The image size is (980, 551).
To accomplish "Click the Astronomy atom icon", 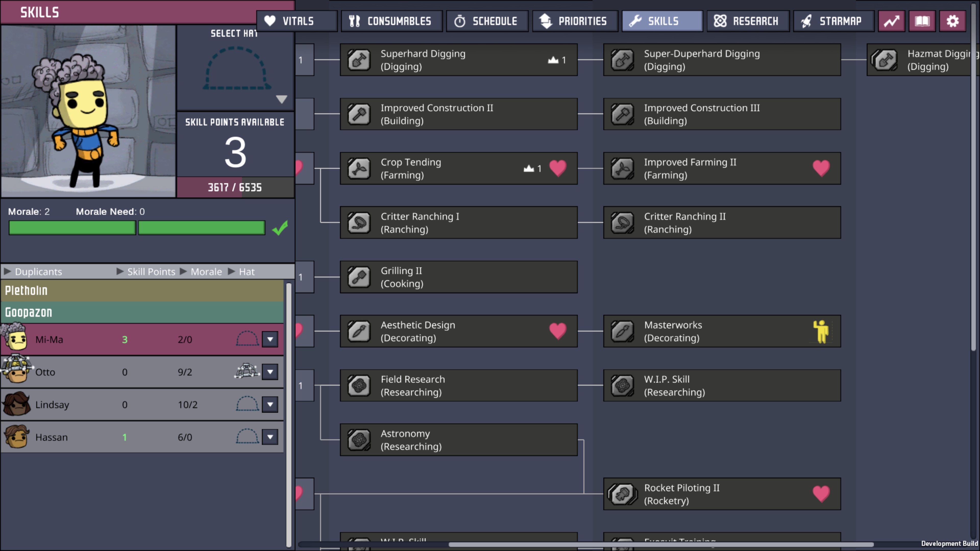I will pos(359,440).
